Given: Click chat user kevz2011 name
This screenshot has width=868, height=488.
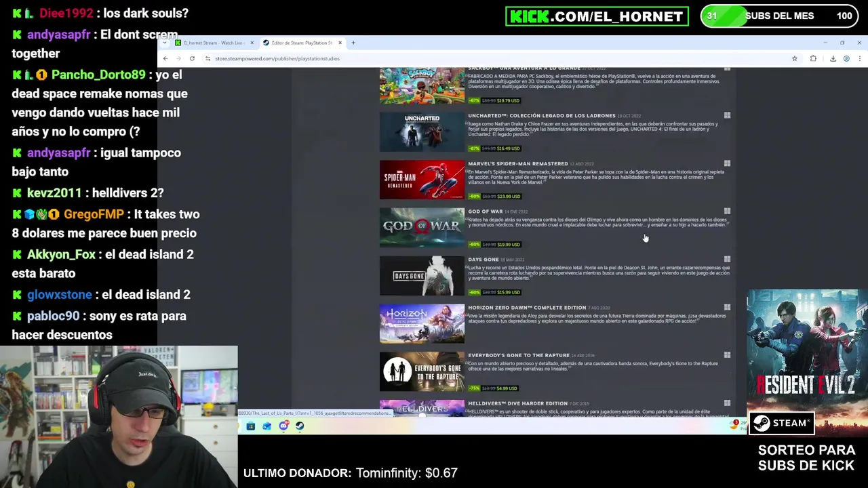Looking at the screenshot, I should coord(54,193).
